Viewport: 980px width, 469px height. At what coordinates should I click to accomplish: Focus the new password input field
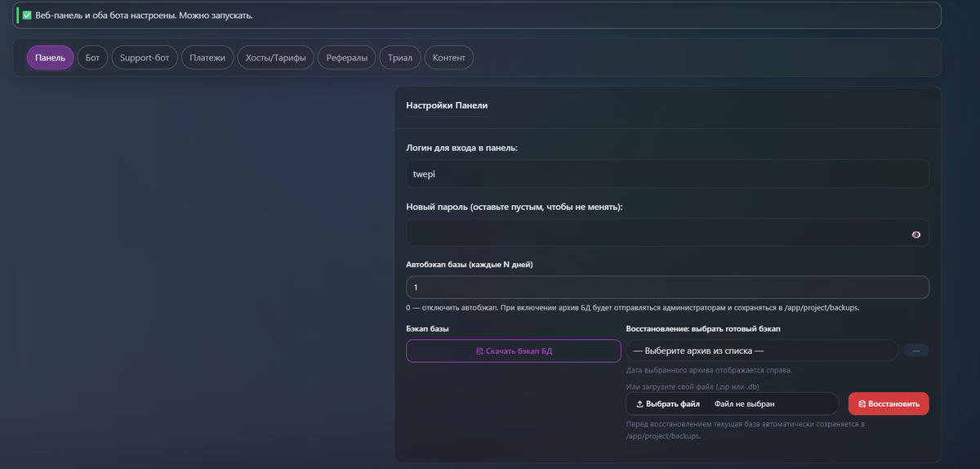point(667,233)
